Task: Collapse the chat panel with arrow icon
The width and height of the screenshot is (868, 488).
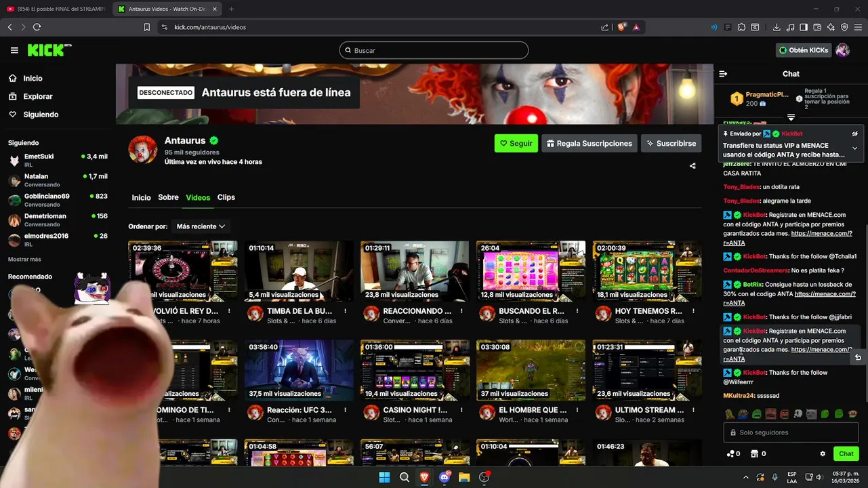Action: pyautogui.click(x=723, y=74)
